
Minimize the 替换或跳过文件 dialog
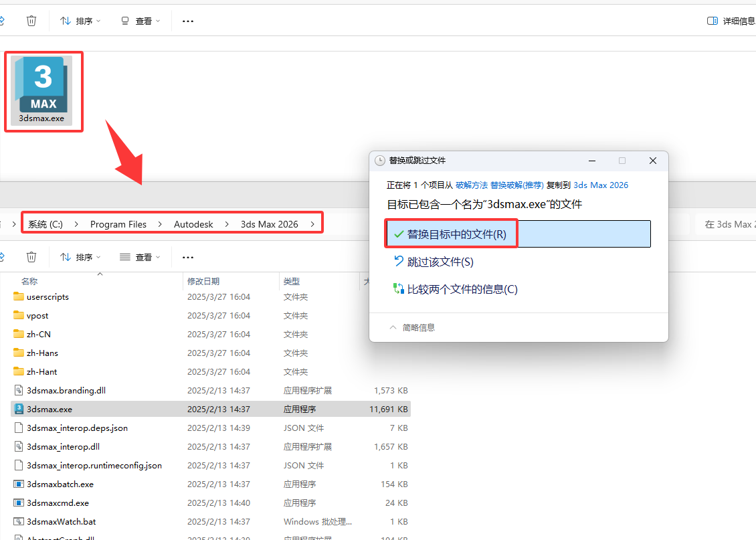pos(592,161)
